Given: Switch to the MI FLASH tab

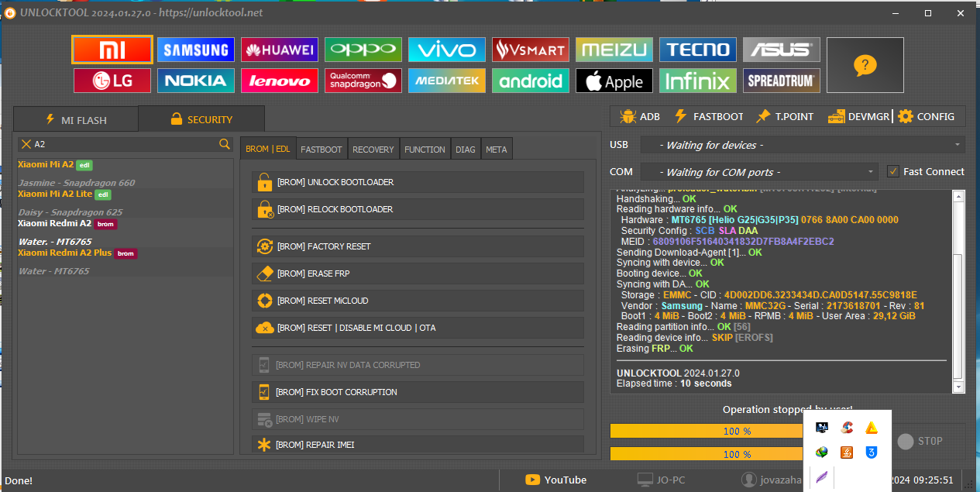Looking at the screenshot, I should tap(76, 119).
